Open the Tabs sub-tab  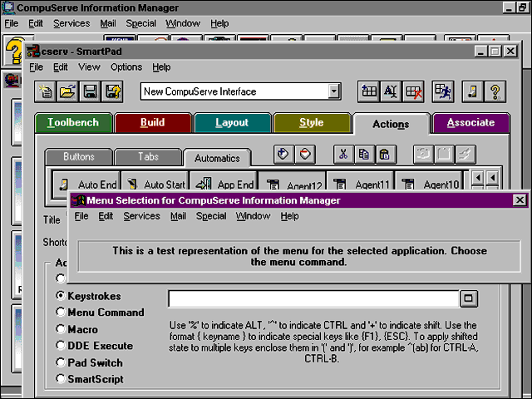click(148, 157)
